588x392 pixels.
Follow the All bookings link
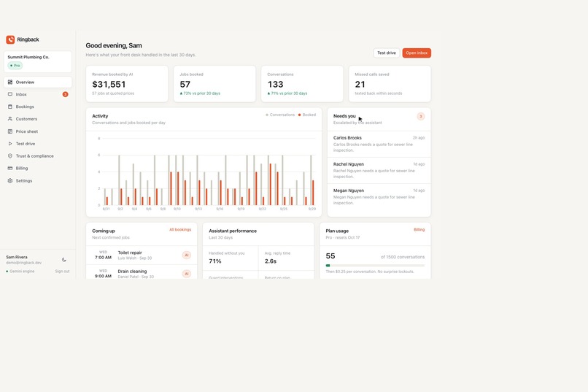(180, 229)
